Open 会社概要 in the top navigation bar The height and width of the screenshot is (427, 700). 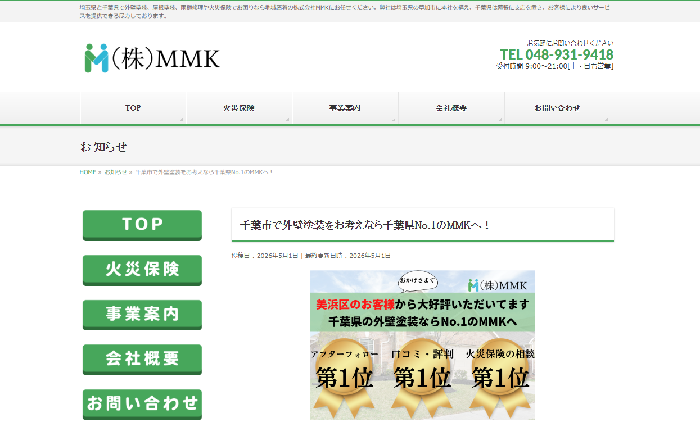point(451,108)
